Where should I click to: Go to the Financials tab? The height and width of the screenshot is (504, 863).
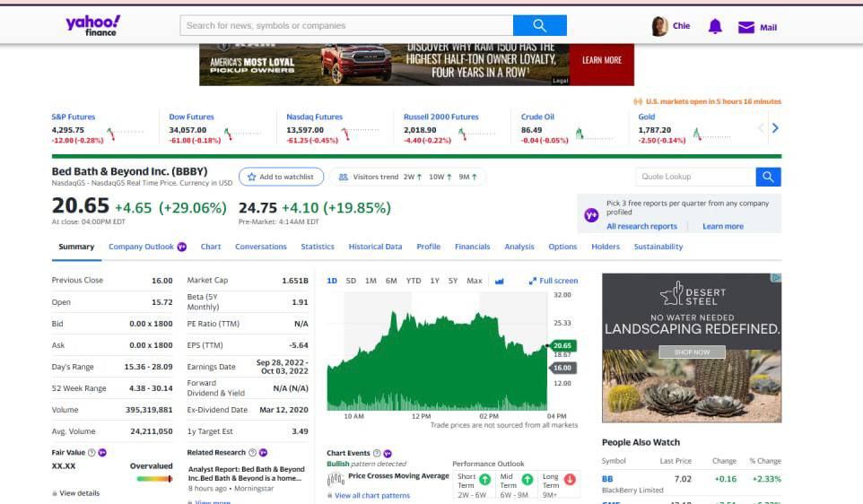click(472, 247)
